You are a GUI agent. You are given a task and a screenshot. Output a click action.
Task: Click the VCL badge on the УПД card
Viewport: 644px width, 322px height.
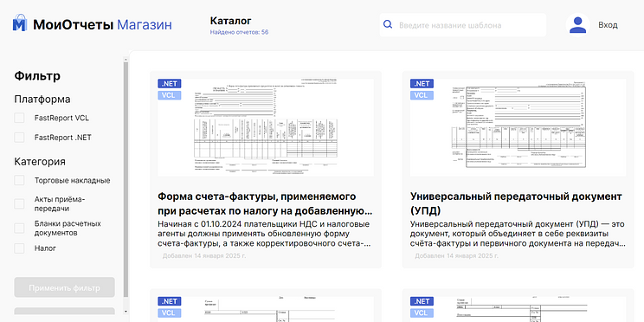[422, 95]
